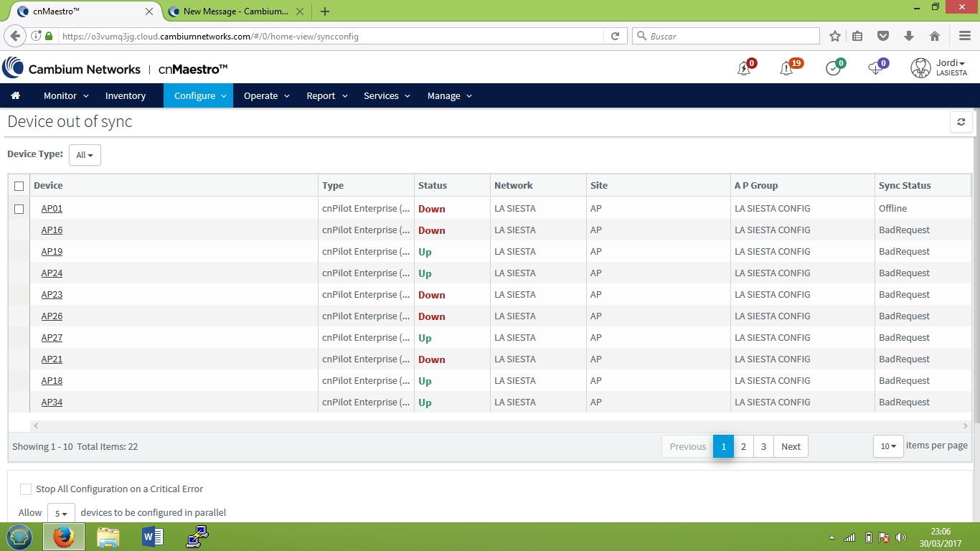This screenshot has height=551, width=980.
Task: Open the cloud download software updates icon
Action: coord(875,68)
